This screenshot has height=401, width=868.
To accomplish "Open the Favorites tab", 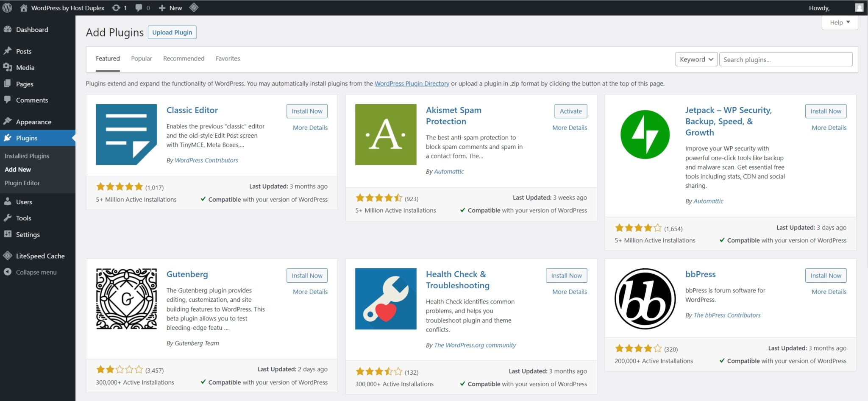I will point(228,58).
